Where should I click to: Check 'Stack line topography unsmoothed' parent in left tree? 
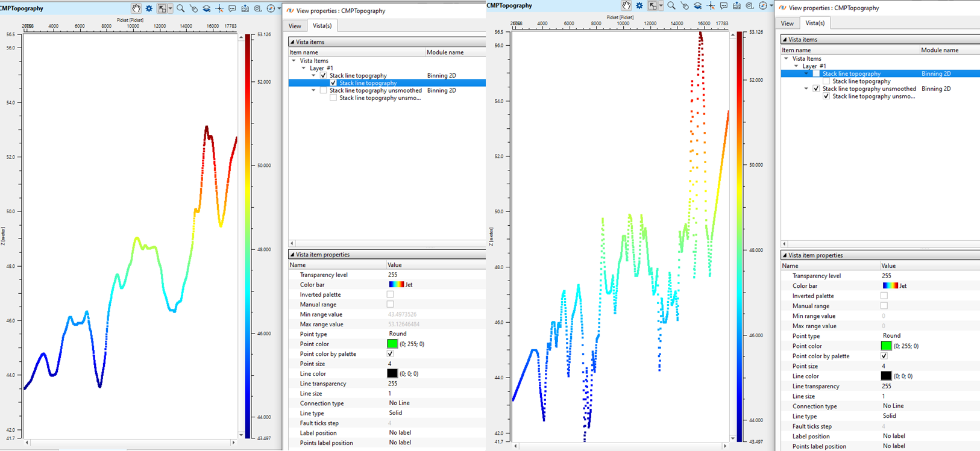[x=324, y=90]
